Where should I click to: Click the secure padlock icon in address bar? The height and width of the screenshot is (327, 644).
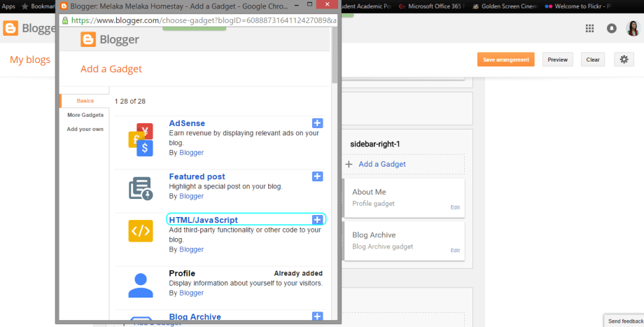pyautogui.click(x=65, y=20)
